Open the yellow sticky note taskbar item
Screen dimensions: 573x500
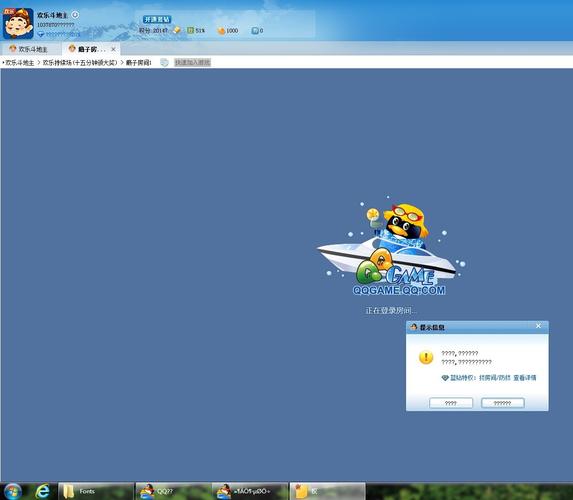tap(327, 492)
